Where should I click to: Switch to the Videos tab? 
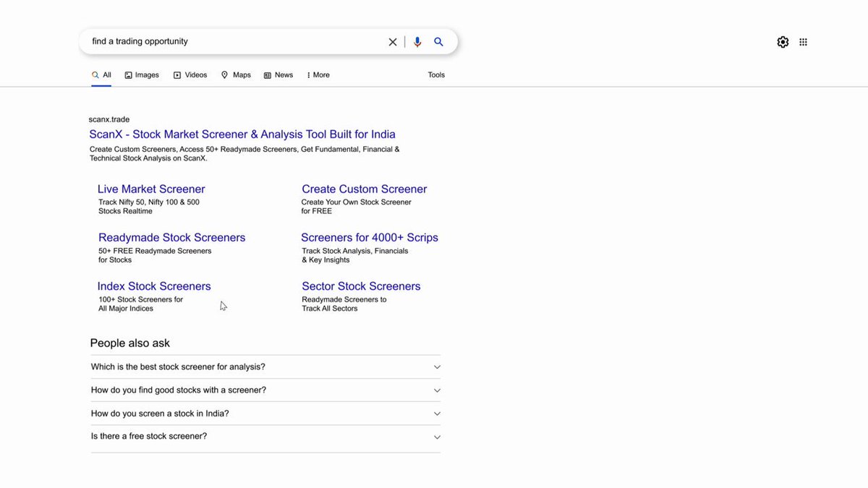point(190,75)
